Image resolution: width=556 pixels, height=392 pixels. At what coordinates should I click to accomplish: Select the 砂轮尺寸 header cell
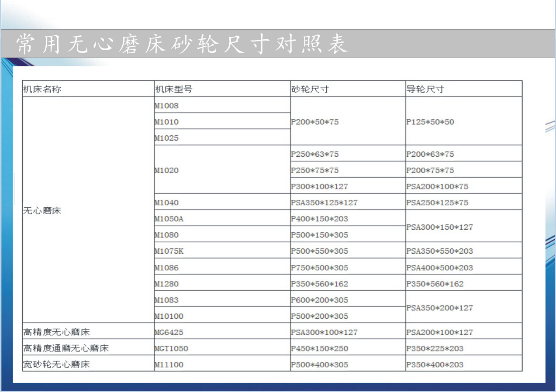click(348, 89)
